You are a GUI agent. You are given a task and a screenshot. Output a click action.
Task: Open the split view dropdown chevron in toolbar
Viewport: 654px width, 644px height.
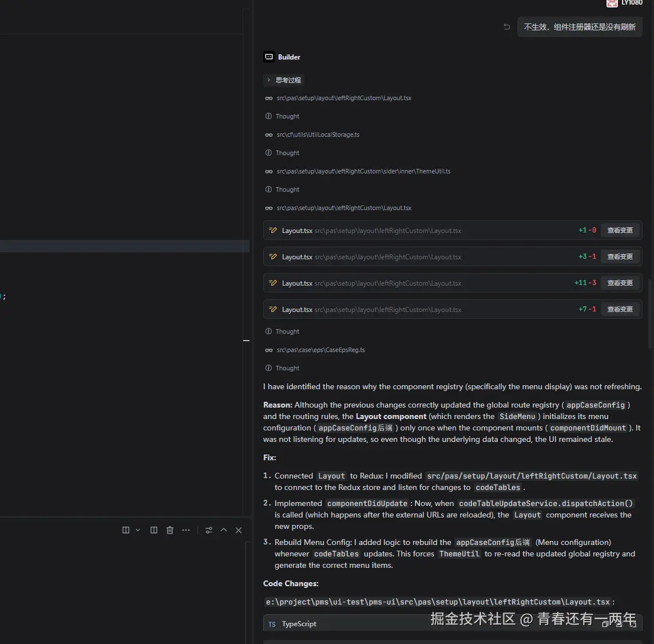click(x=137, y=530)
